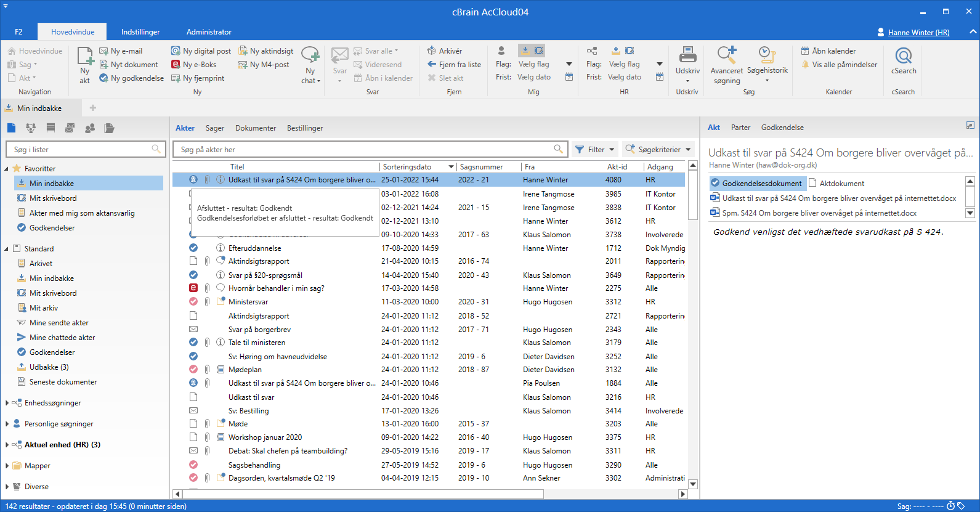Open the Søgekriterier dropdown
This screenshot has width=980, height=512.
(658, 149)
